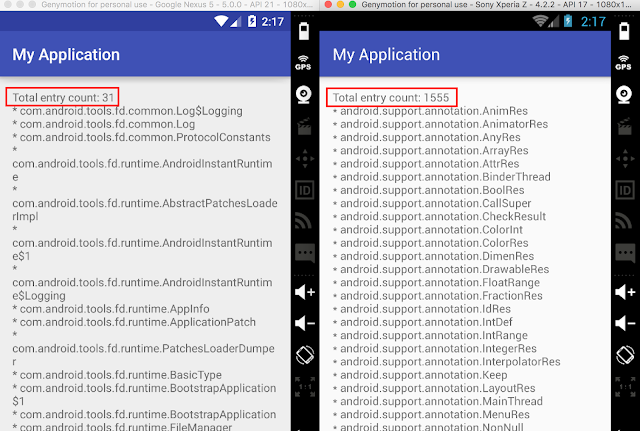Toggle pixel perfect 1:1 in Xperia Z window

coord(625,387)
